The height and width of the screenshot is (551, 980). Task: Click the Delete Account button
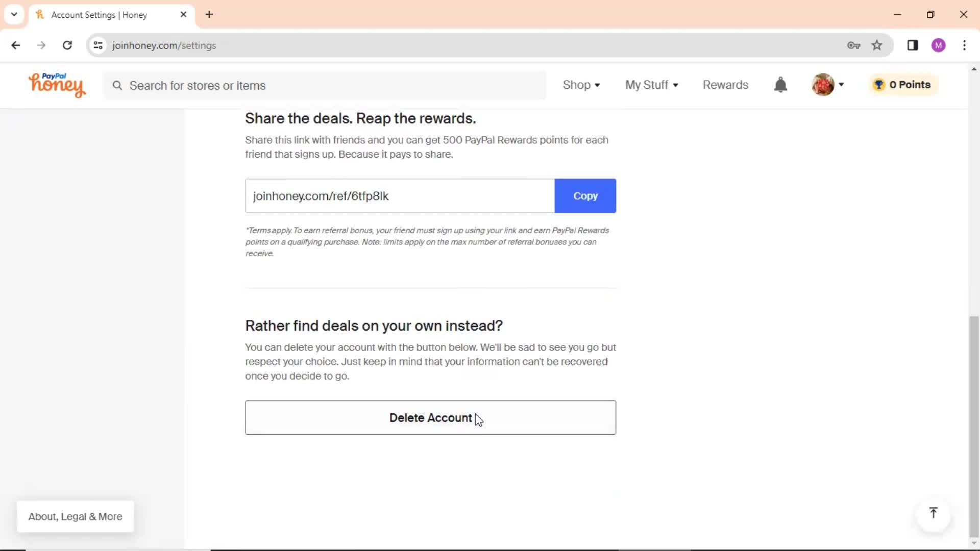(x=430, y=417)
